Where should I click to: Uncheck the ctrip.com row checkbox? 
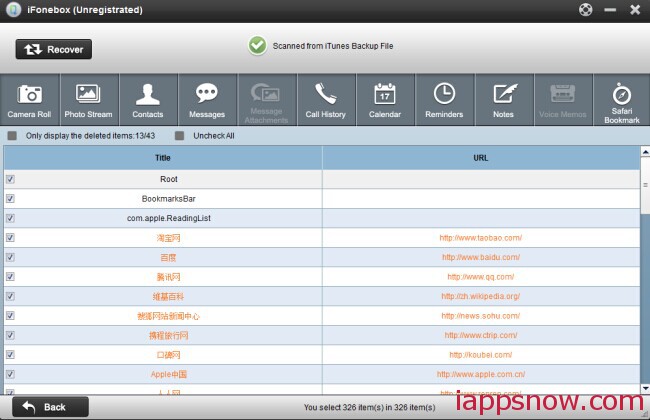(x=10, y=335)
